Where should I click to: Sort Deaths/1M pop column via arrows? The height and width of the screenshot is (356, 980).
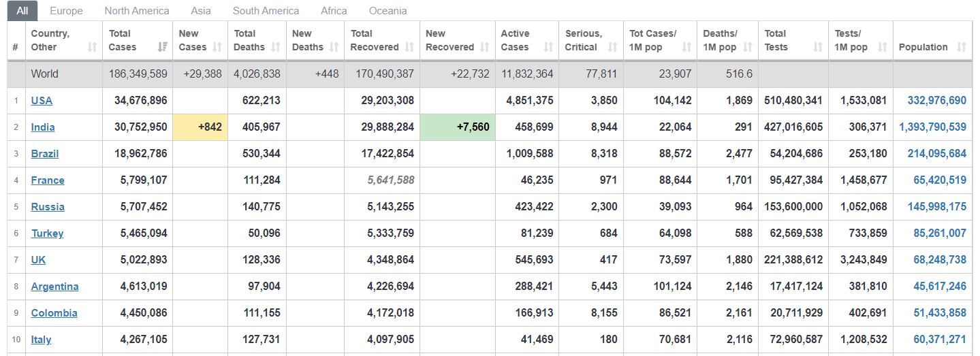click(x=748, y=47)
